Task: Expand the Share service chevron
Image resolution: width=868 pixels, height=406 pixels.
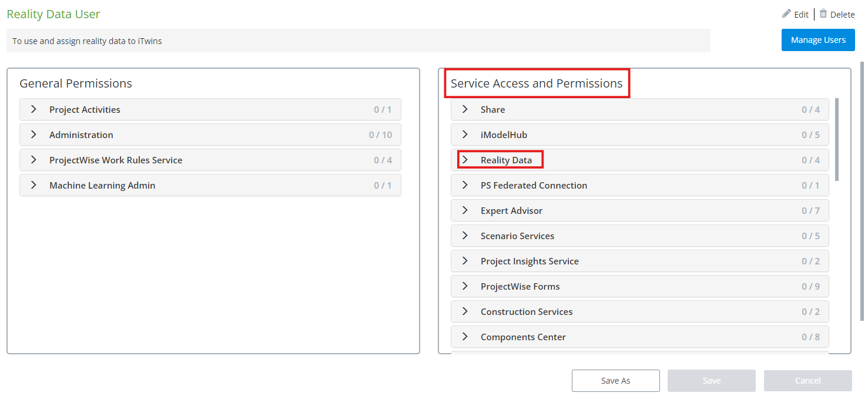Action: tap(465, 109)
